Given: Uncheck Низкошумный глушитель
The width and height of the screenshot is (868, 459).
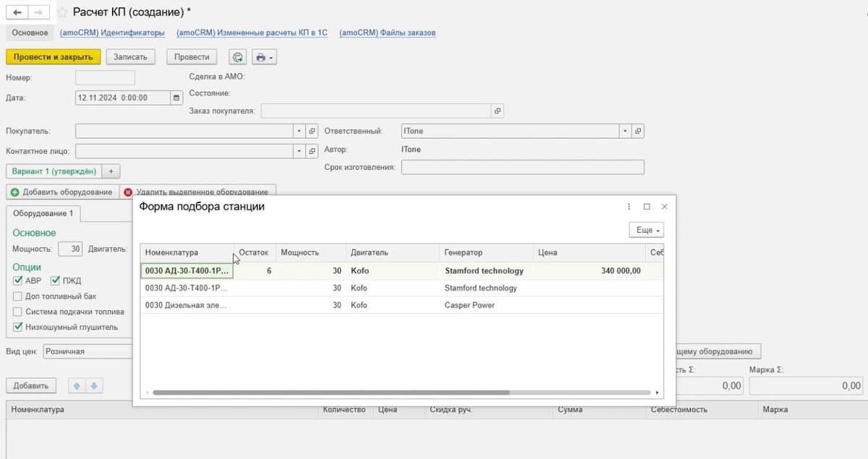Looking at the screenshot, I should (18, 327).
